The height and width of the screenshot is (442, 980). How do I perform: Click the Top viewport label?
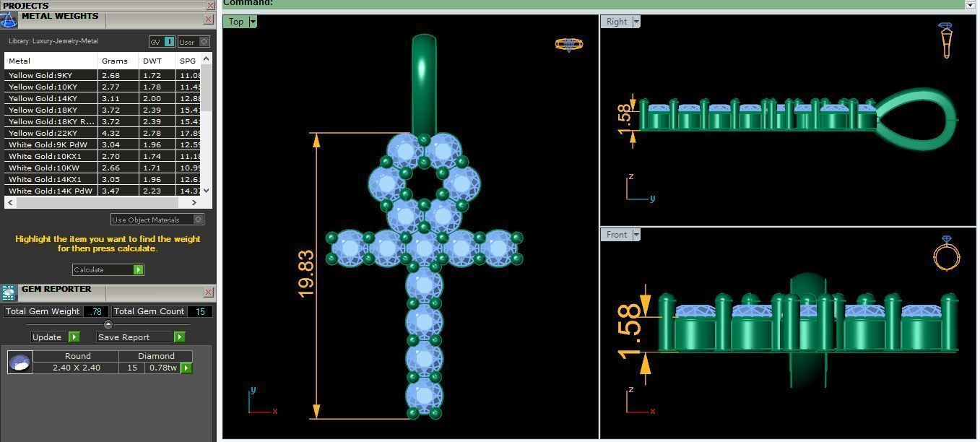pos(236,22)
